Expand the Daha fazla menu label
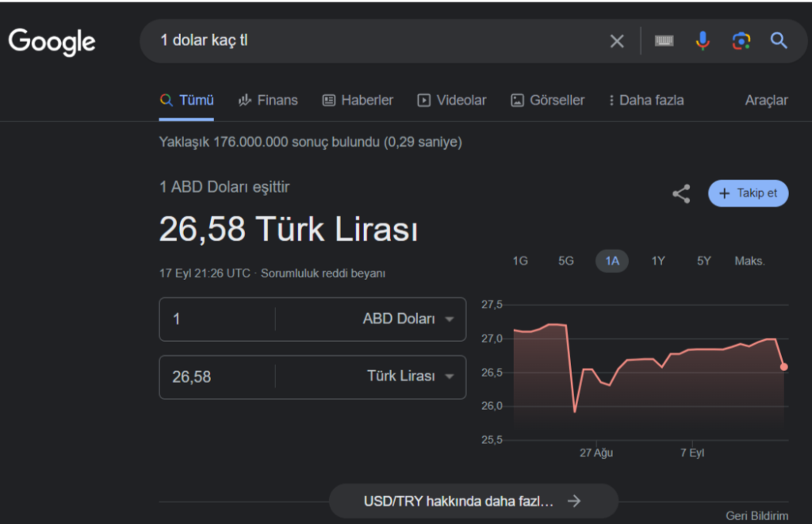This screenshot has height=524, width=812. point(652,100)
